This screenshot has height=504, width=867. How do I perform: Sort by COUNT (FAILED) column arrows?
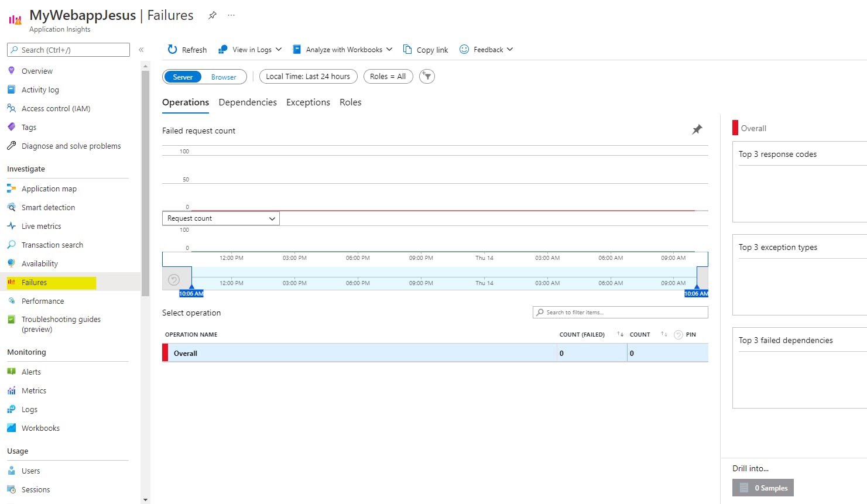620,334
